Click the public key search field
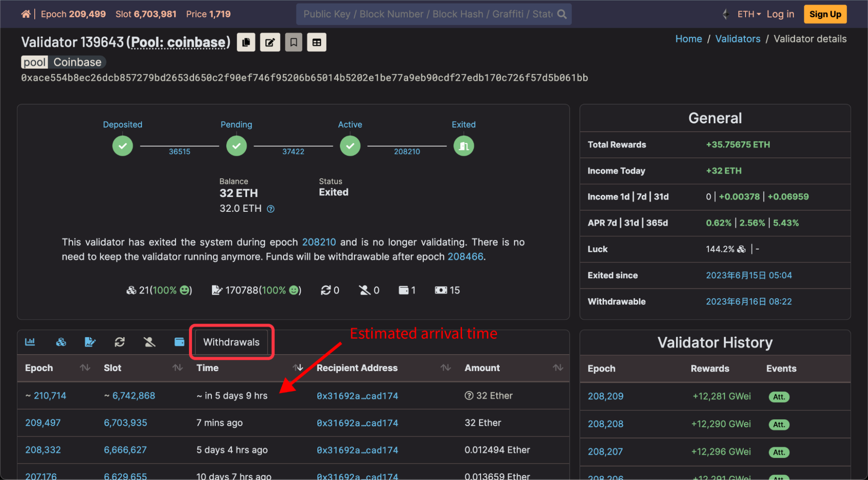 [428, 14]
